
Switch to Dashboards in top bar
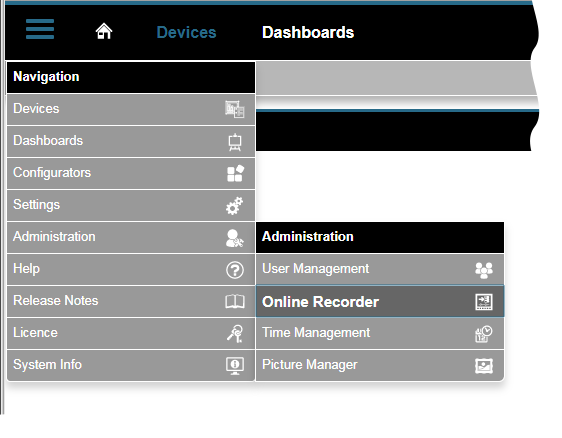(308, 32)
